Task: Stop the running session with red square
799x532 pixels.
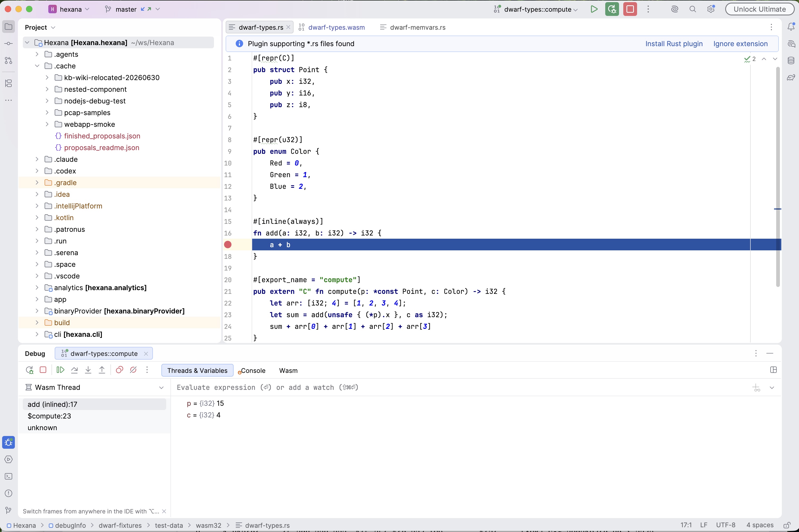Action: (630, 9)
